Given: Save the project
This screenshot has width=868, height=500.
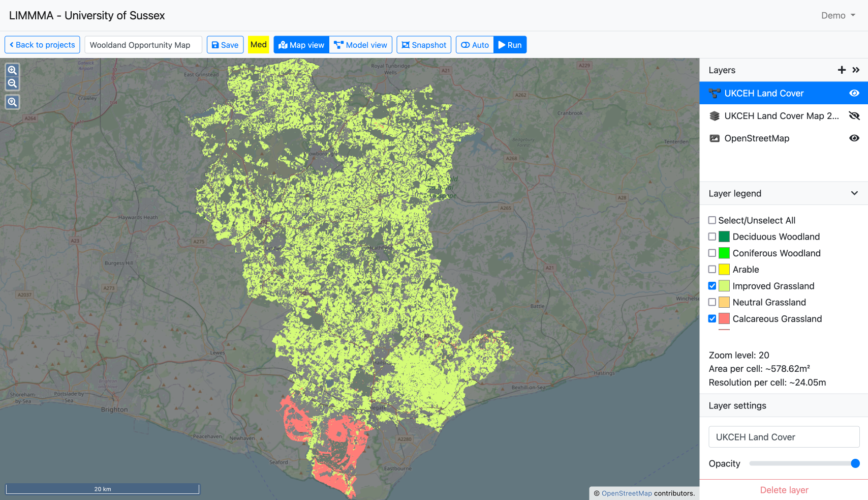Looking at the screenshot, I should click(x=225, y=45).
